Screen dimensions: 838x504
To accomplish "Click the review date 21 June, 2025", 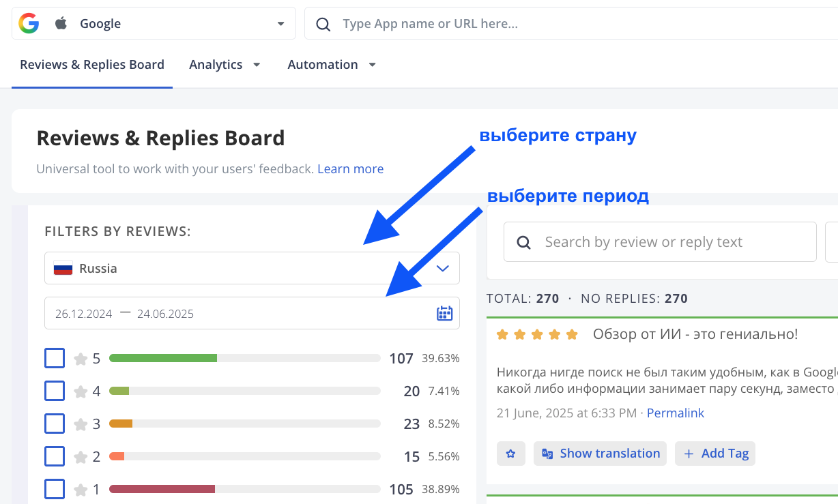I will coord(566,413).
